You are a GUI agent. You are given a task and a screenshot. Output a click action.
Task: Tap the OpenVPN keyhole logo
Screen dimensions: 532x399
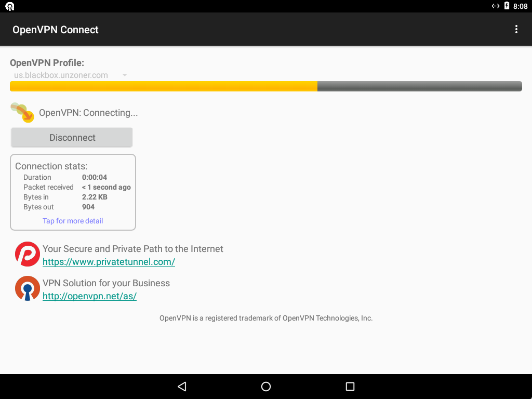tap(28, 288)
